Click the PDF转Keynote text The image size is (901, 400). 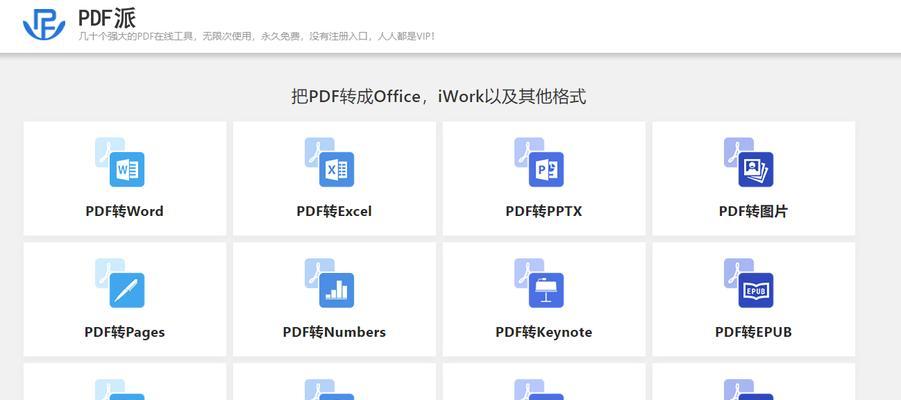pos(544,332)
